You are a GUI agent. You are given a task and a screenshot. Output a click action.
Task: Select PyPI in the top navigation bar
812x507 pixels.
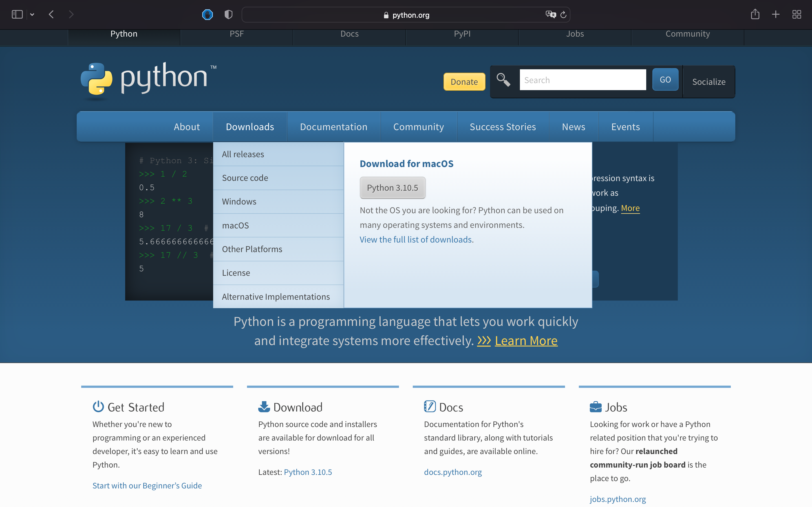pyautogui.click(x=462, y=34)
